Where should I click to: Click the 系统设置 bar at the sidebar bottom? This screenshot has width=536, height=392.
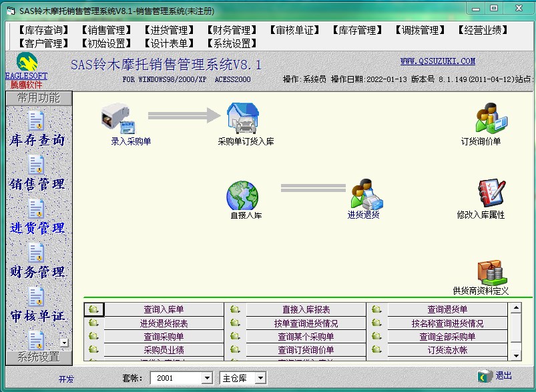39,357
